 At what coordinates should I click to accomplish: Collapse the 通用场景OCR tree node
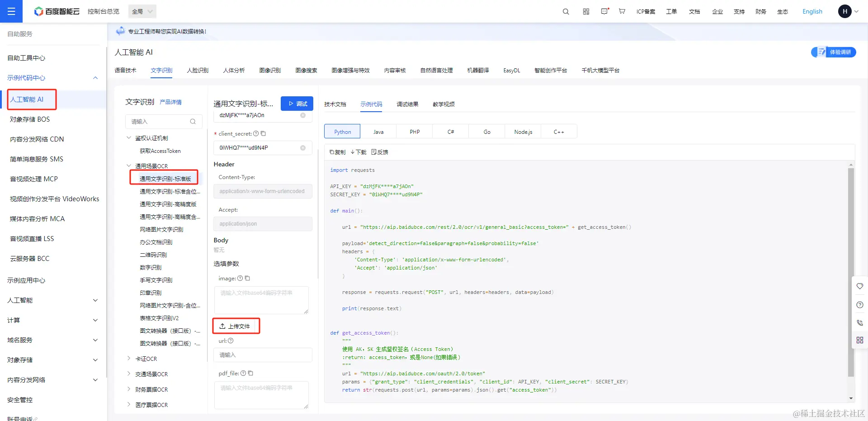coord(129,166)
